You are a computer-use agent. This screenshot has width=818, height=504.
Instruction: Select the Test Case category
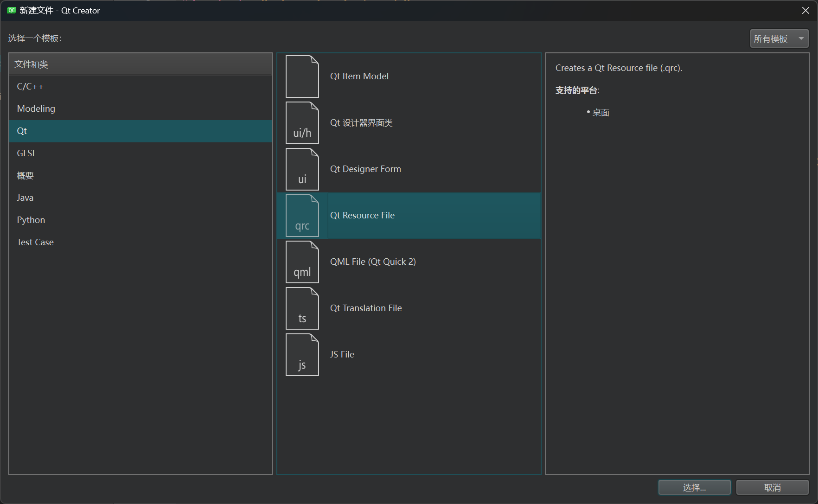141,242
